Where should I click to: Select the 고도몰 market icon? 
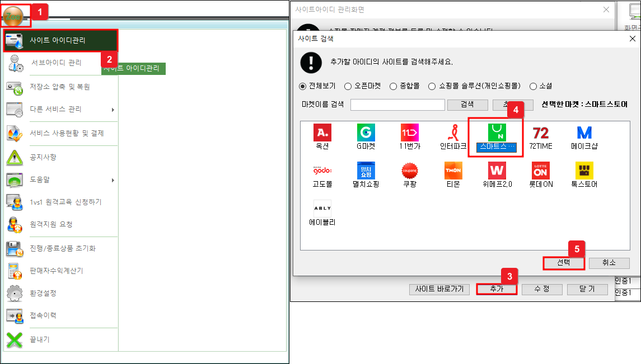coord(322,171)
